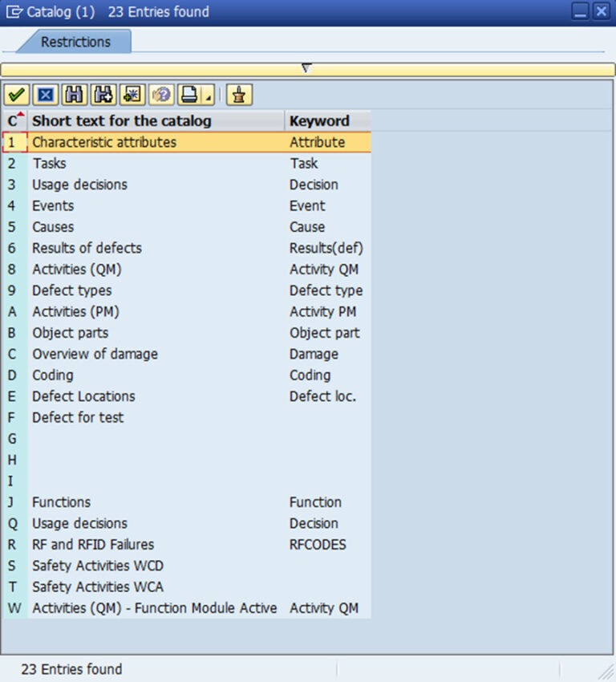Select the 'Defect Locations' row
The image size is (616, 682).
tap(187, 396)
